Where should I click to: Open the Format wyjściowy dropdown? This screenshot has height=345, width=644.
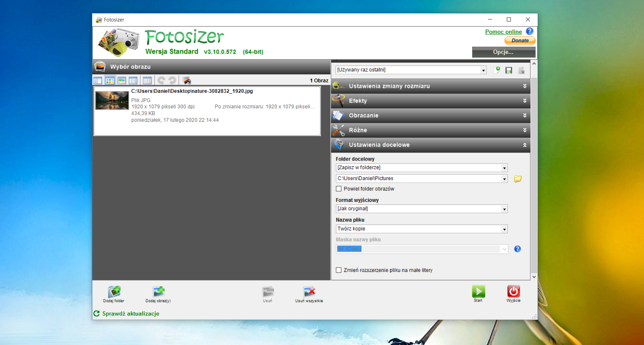pos(504,209)
